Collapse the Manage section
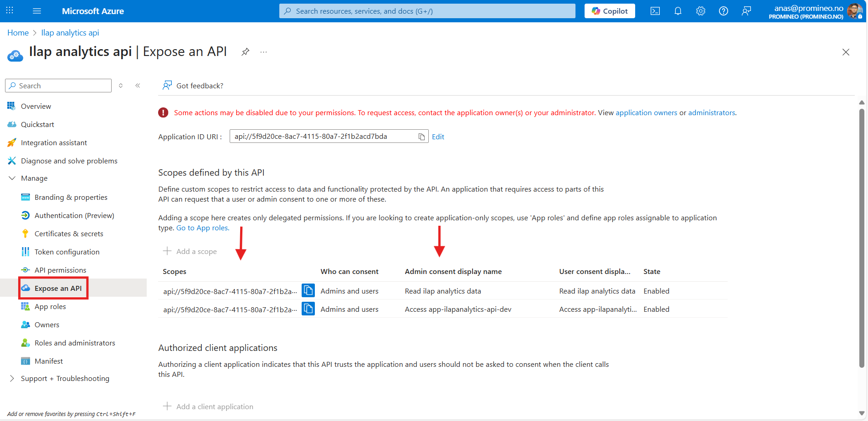 pos(12,178)
